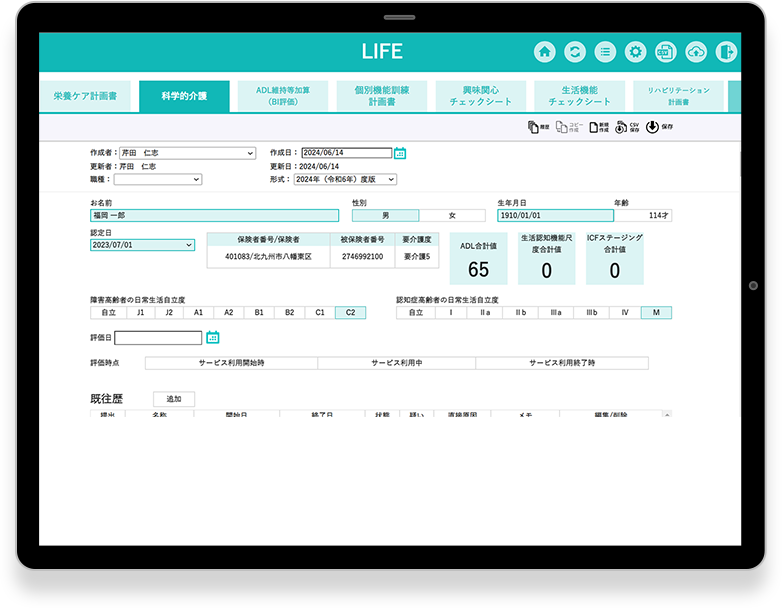This screenshot has width=782, height=608.
Task: Select B1 independence level
Action: click(x=259, y=313)
